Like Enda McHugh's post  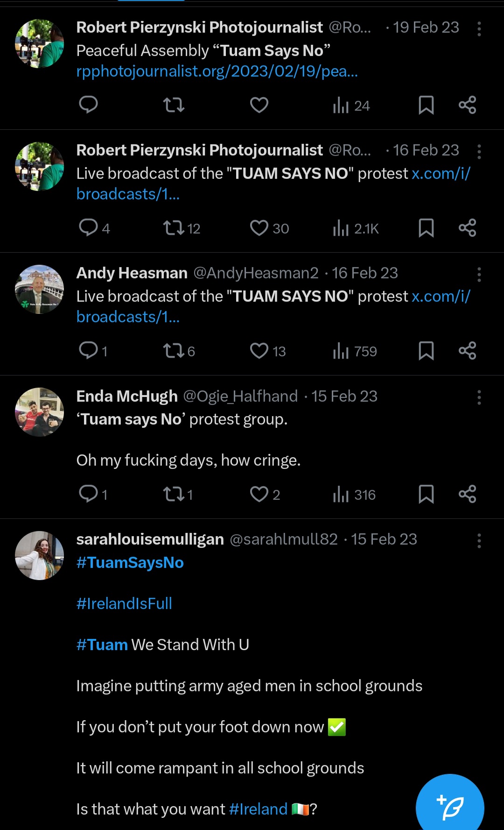[259, 494]
